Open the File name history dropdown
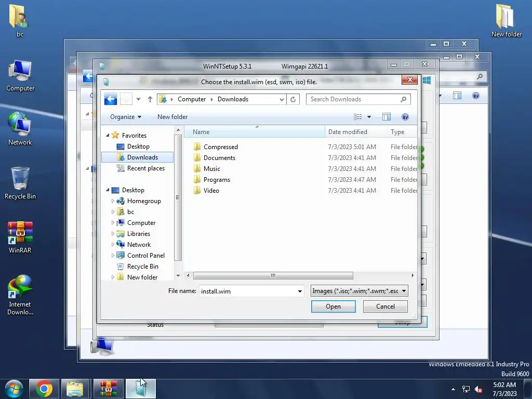532x399 pixels. 300,291
